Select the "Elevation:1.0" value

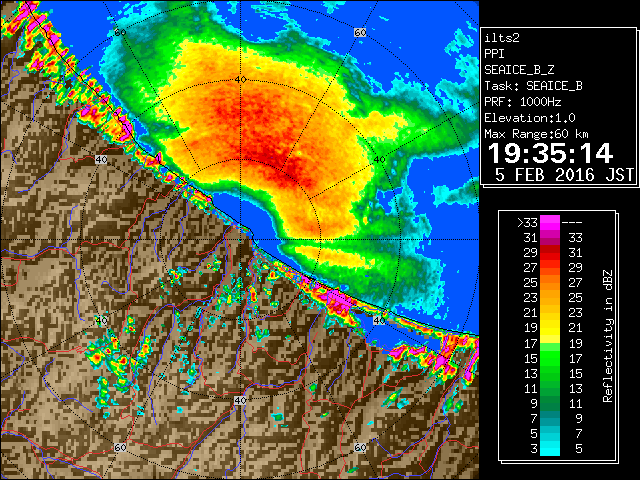tap(530, 118)
